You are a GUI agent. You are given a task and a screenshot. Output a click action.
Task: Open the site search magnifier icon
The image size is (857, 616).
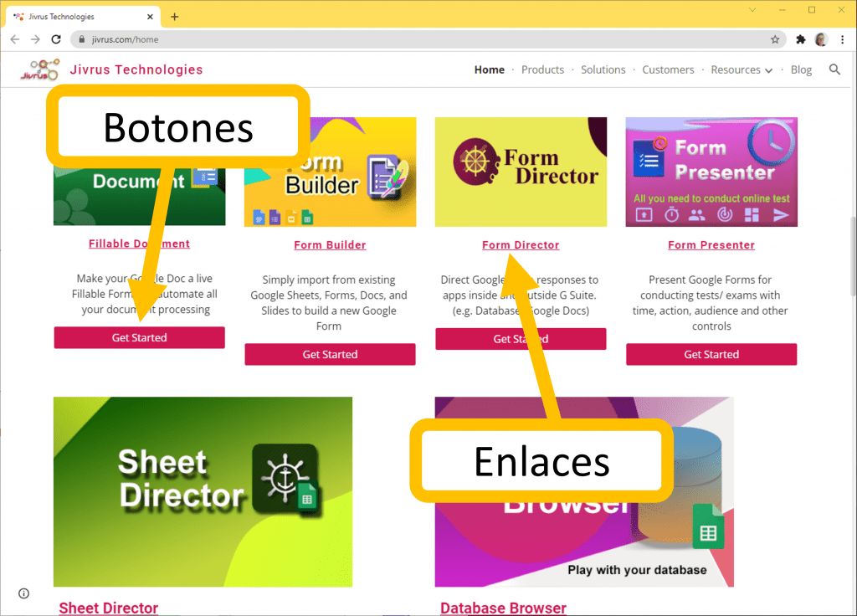(834, 69)
